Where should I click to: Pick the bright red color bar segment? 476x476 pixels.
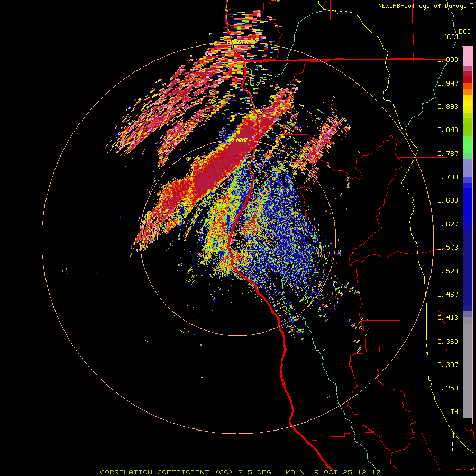tap(467, 79)
